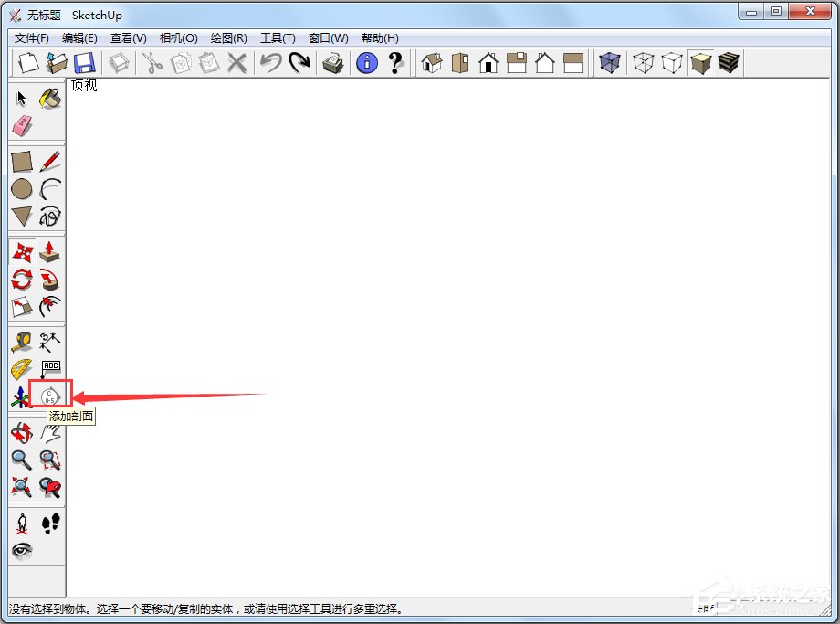
Task: Enable the Shaded with textures display mode
Action: [729, 63]
